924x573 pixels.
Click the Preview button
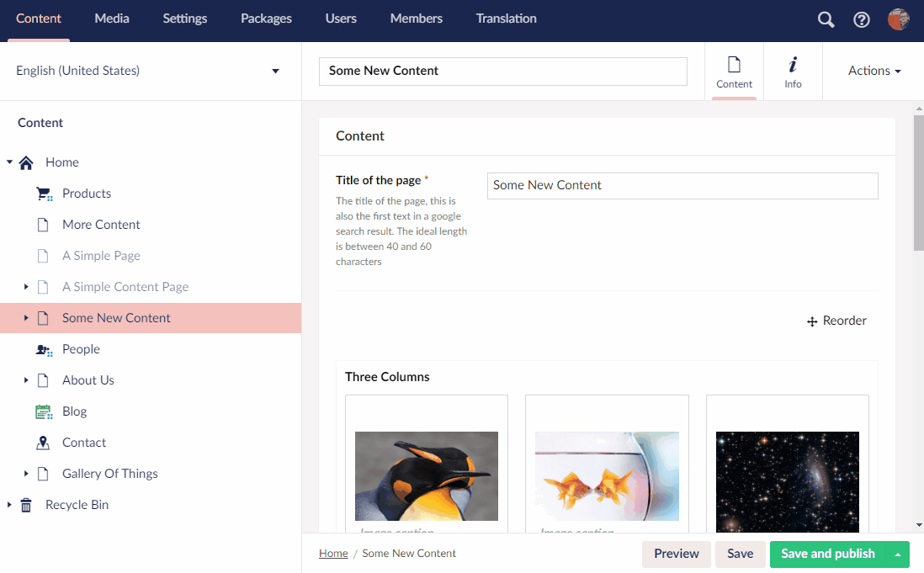point(677,554)
